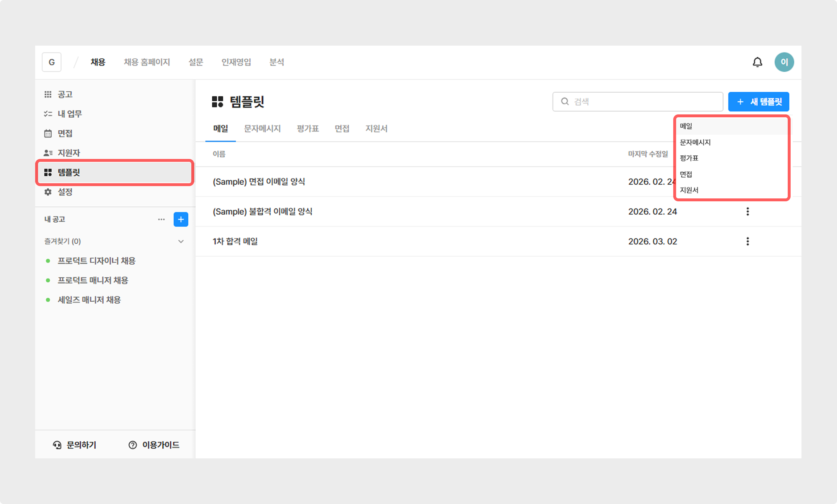
Task: Click the 이름 column header
Action: click(219, 154)
